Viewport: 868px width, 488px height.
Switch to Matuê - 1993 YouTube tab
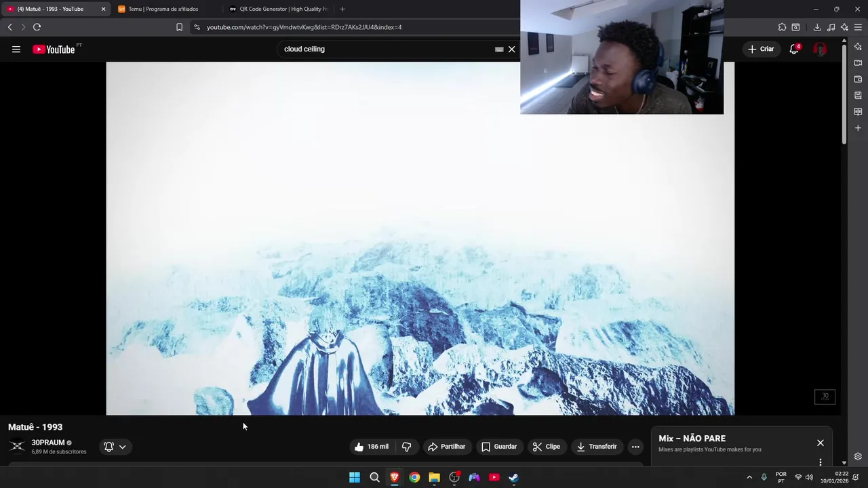(x=55, y=9)
